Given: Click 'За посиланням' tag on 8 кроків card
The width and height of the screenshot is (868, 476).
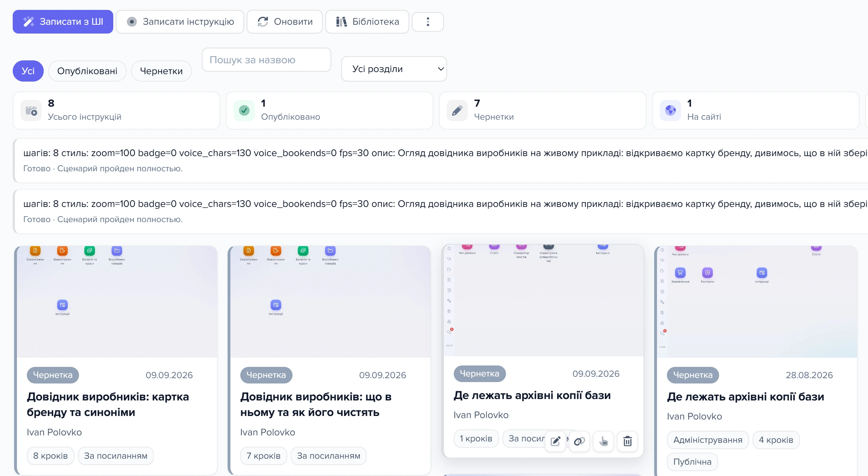Looking at the screenshot, I should click(116, 456).
